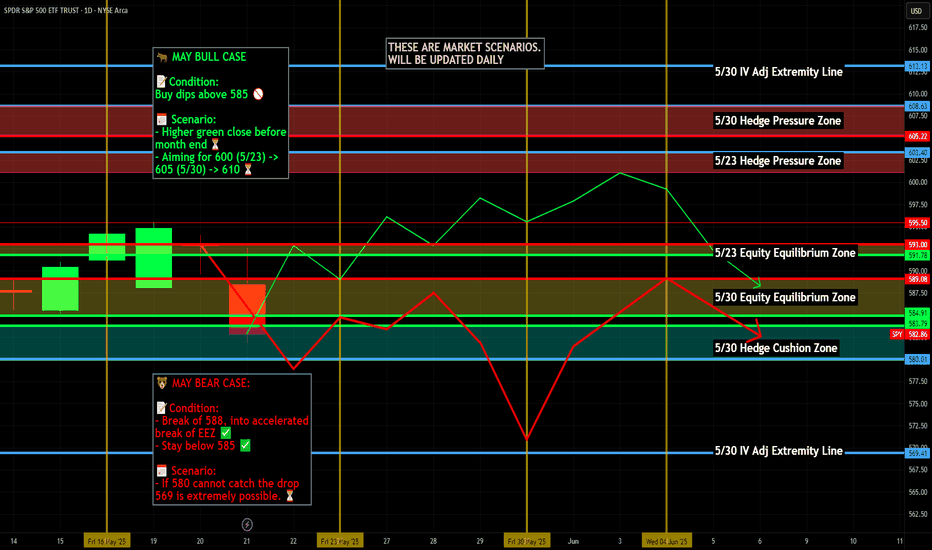Click the 589.08 red price label
This screenshot has width=932, height=550.
[917, 279]
